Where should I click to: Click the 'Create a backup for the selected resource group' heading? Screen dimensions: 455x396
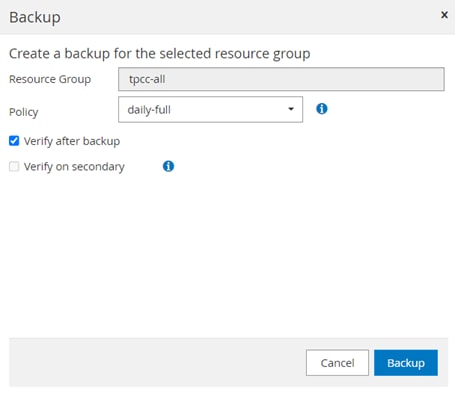click(160, 54)
